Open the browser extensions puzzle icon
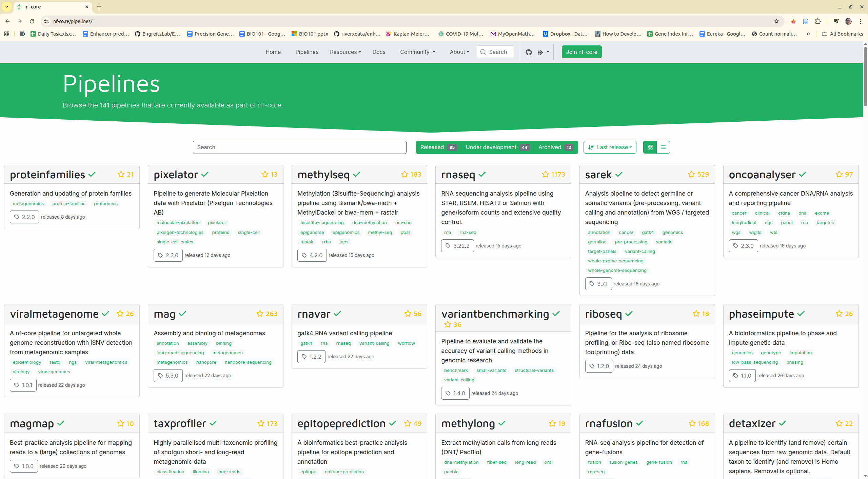 click(x=818, y=21)
